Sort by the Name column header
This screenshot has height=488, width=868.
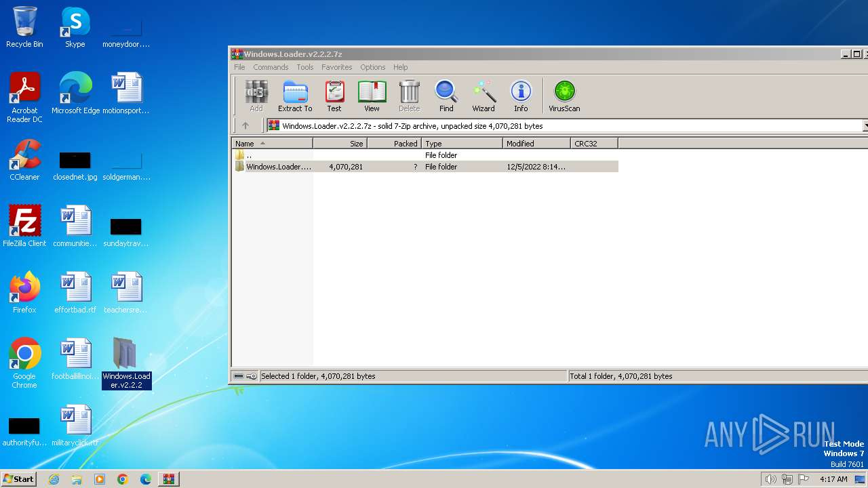click(272, 144)
